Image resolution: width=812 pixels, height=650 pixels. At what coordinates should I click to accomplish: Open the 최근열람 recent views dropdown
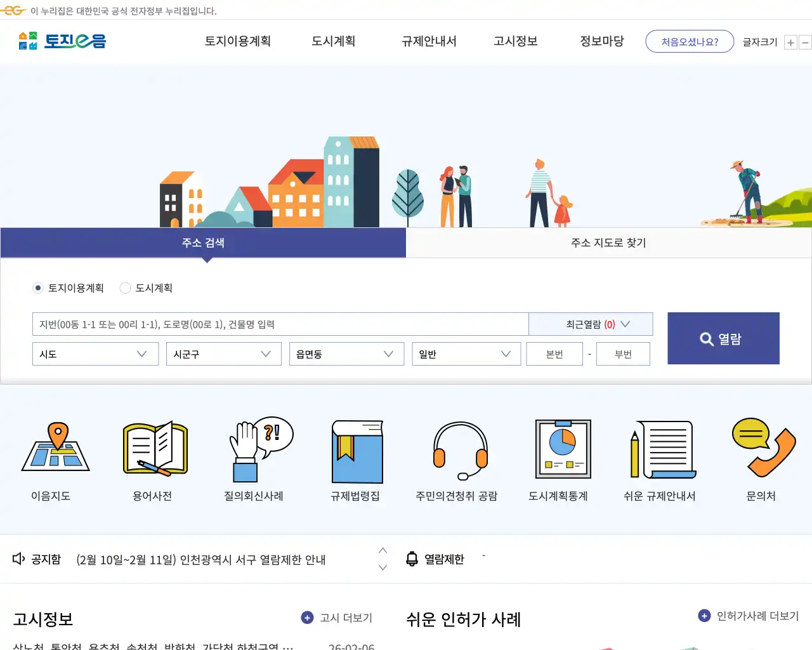(x=591, y=324)
